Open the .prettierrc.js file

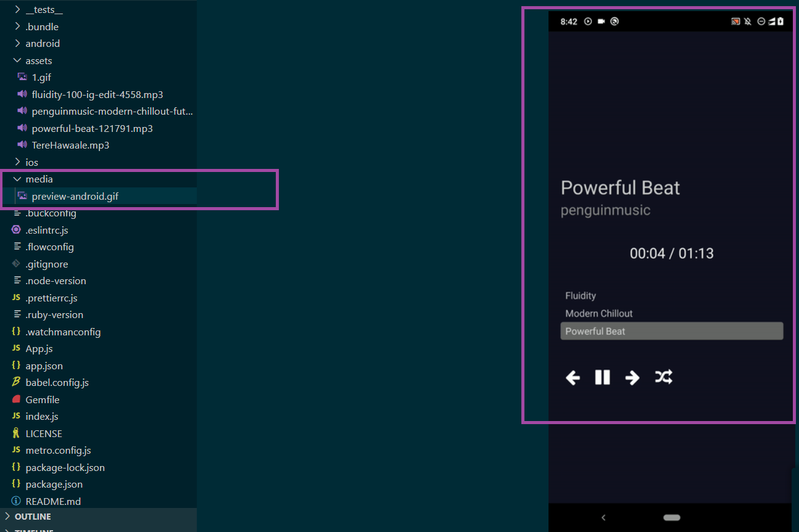pos(51,298)
